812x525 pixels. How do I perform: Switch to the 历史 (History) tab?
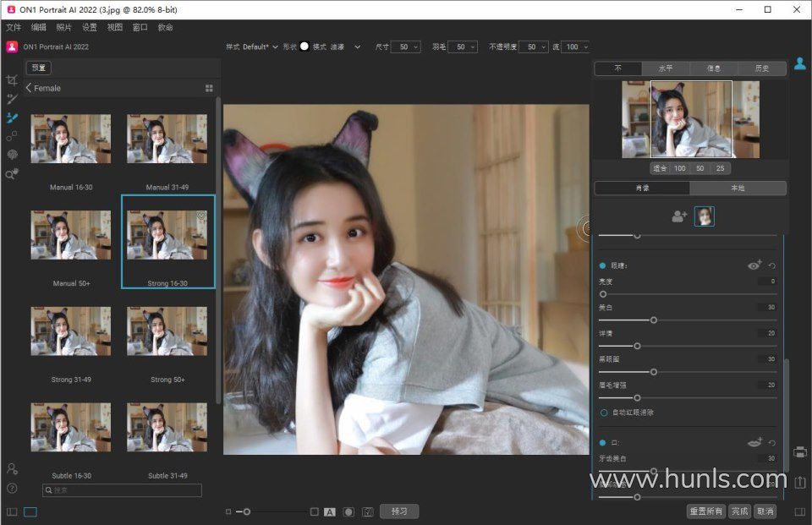pos(762,68)
